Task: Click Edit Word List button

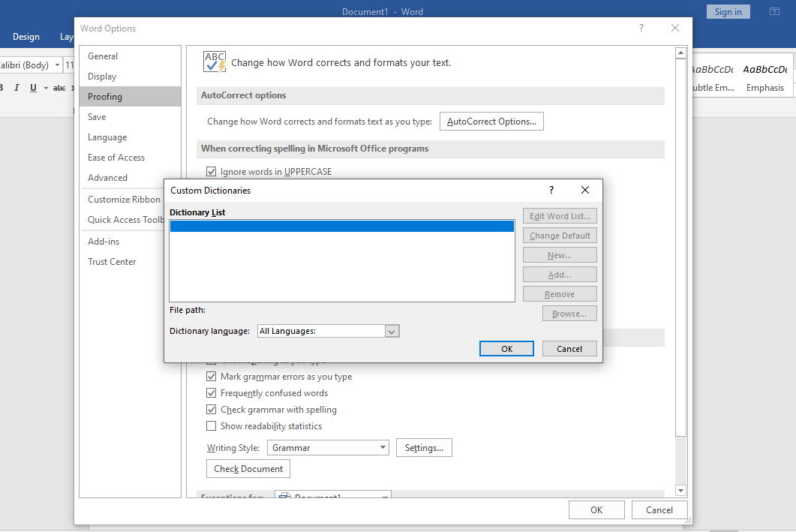Action: (x=560, y=216)
